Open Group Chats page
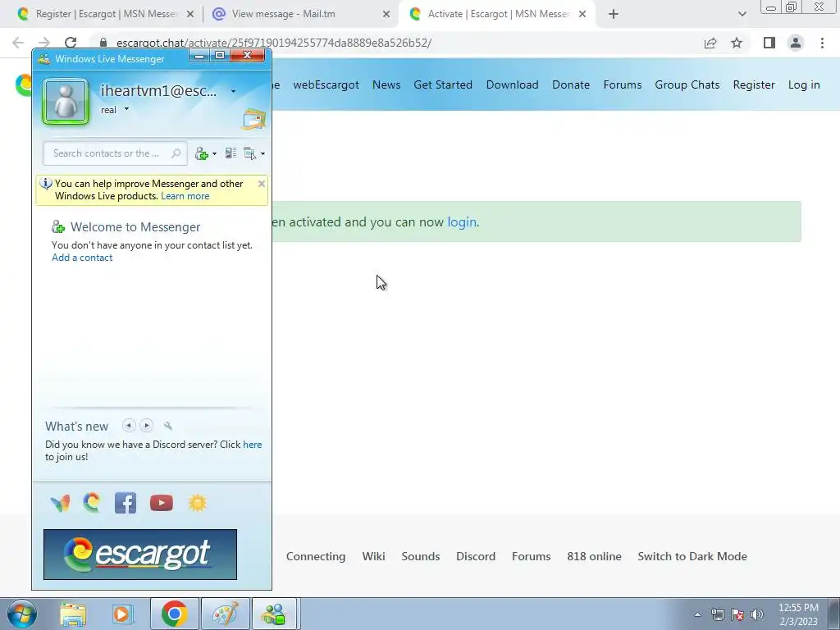 coord(687,84)
